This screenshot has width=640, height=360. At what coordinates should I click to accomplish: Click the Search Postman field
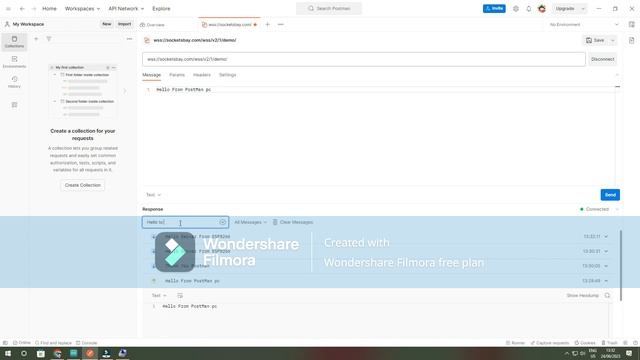click(329, 9)
